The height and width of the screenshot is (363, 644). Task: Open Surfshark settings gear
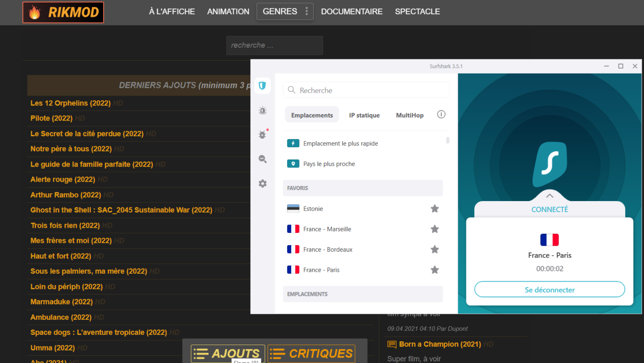[263, 184]
